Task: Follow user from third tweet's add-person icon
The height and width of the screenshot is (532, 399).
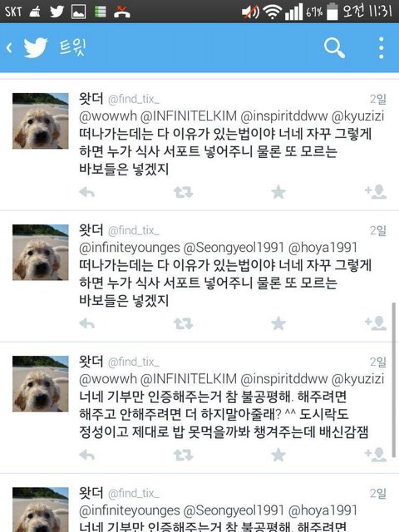Action: click(376, 455)
